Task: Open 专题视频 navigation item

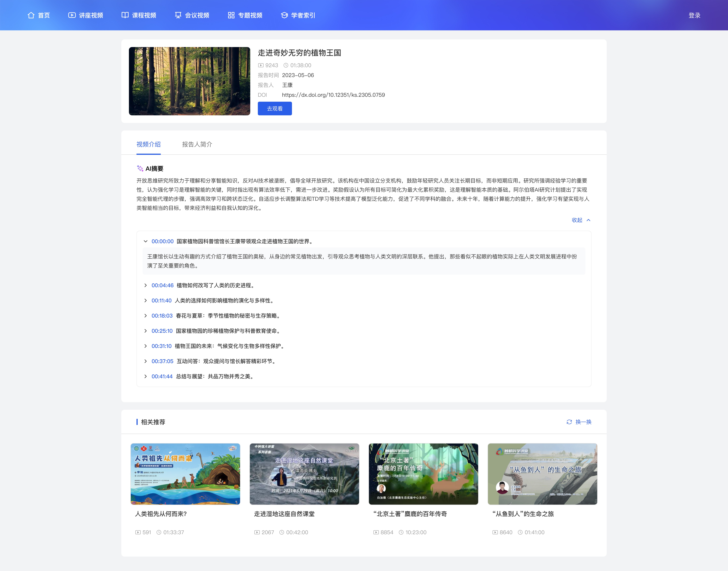Action: (x=245, y=15)
